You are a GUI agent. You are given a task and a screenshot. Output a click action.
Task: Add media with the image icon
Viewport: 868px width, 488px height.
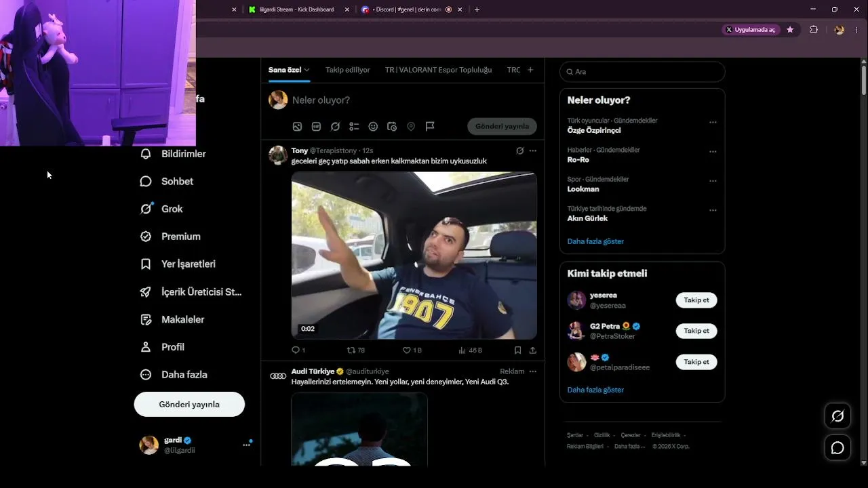click(297, 127)
